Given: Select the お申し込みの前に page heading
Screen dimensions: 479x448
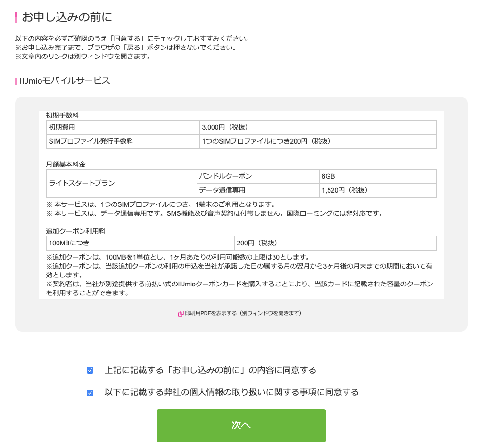Looking at the screenshot, I should (x=67, y=17).
